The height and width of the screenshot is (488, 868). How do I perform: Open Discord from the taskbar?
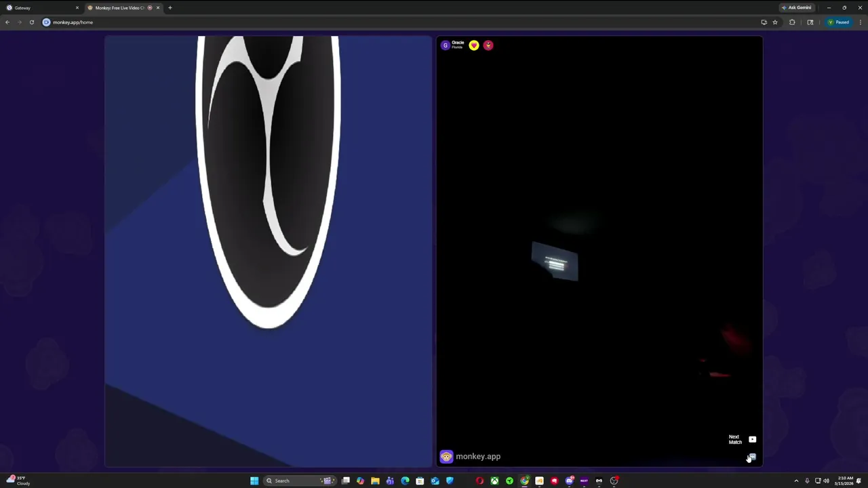click(x=569, y=481)
